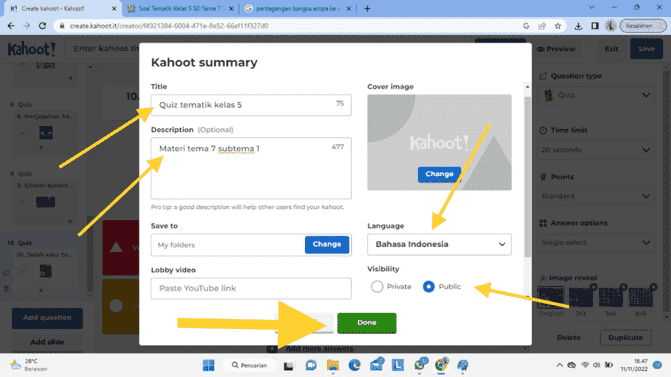The width and height of the screenshot is (671, 377).
Task: Open browser downloads icon
Action: (x=578, y=26)
